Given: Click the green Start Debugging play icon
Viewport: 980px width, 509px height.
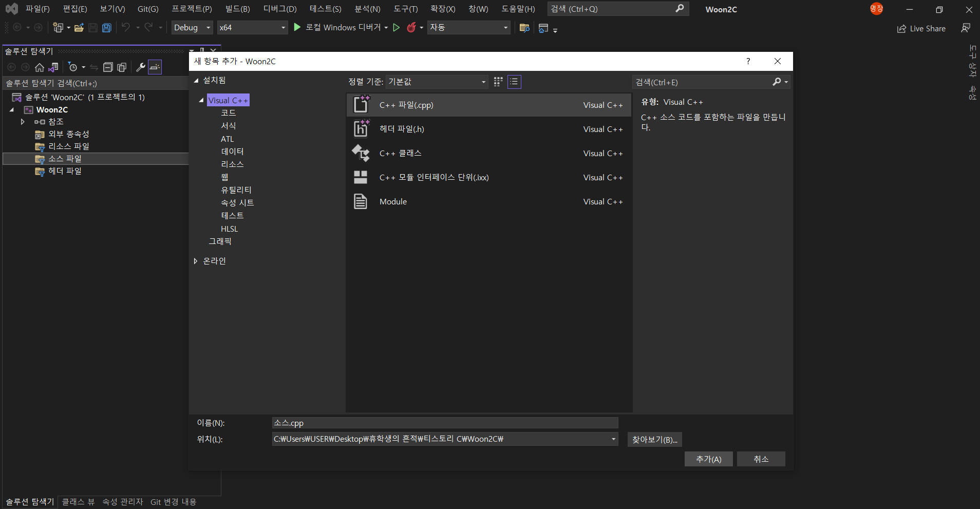Looking at the screenshot, I should [x=297, y=27].
